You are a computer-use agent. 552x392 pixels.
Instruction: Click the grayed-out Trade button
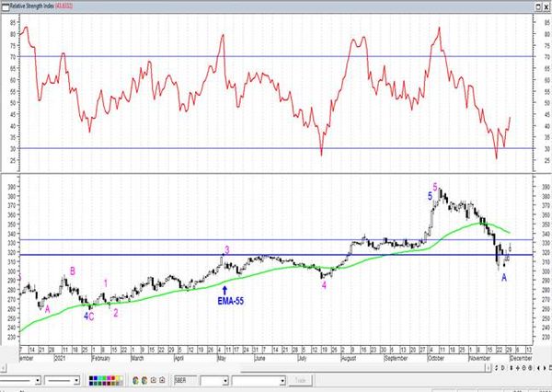[x=300, y=380]
